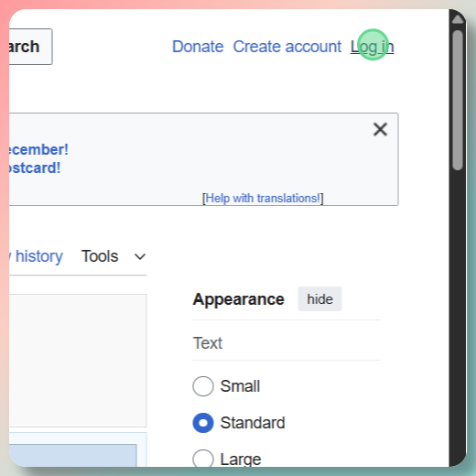The height and width of the screenshot is (476, 476).
Task: Click the Log in link
Action: [x=372, y=47]
